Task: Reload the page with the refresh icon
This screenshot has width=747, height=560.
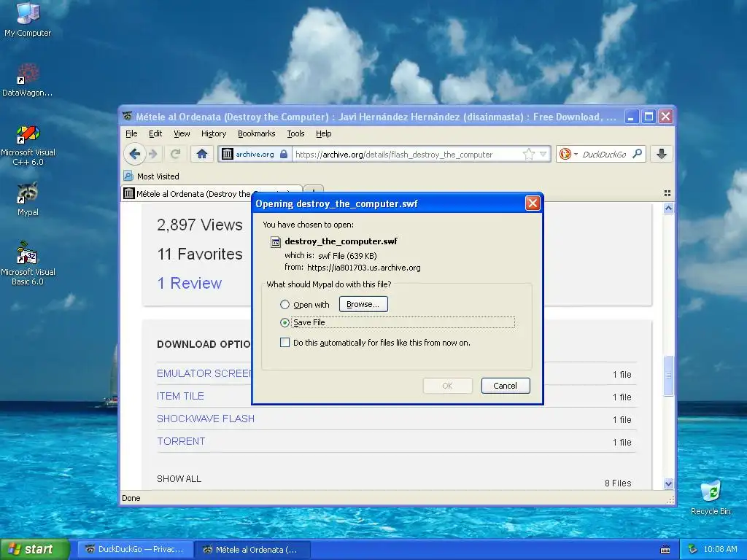Action: (175, 154)
